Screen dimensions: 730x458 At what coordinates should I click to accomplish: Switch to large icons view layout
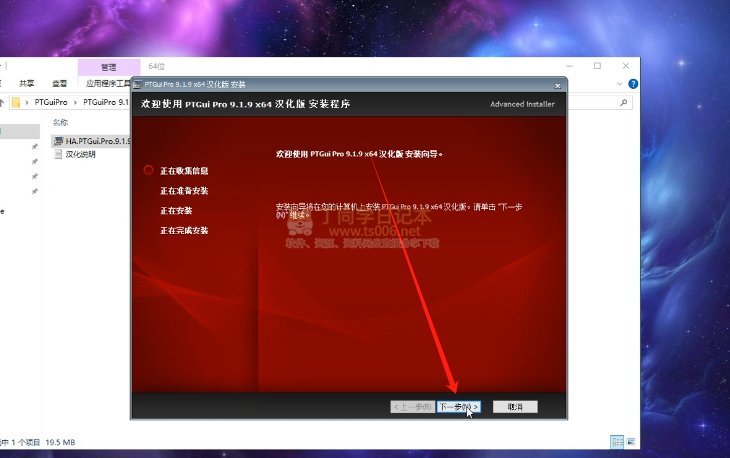630,440
